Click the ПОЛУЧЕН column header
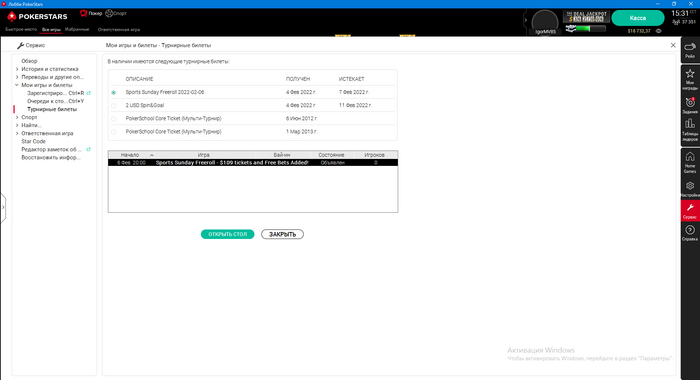The height and width of the screenshot is (380, 700). coord(298,79)
